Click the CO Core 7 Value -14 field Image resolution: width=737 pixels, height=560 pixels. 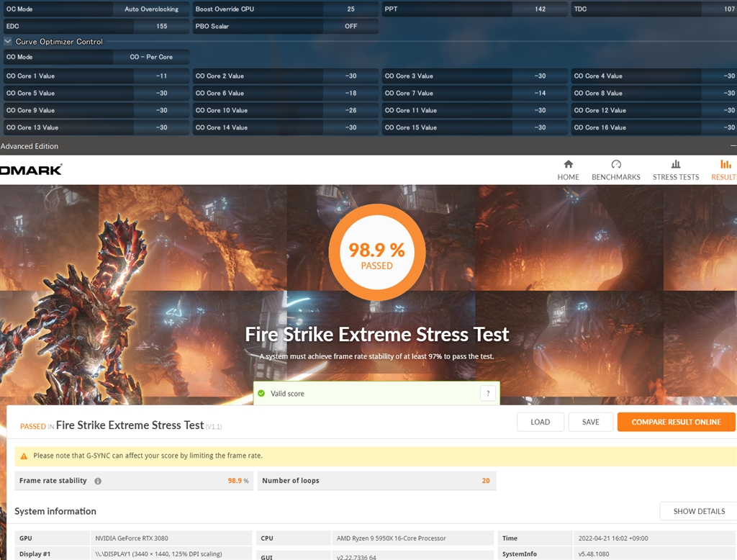[540, 93]
